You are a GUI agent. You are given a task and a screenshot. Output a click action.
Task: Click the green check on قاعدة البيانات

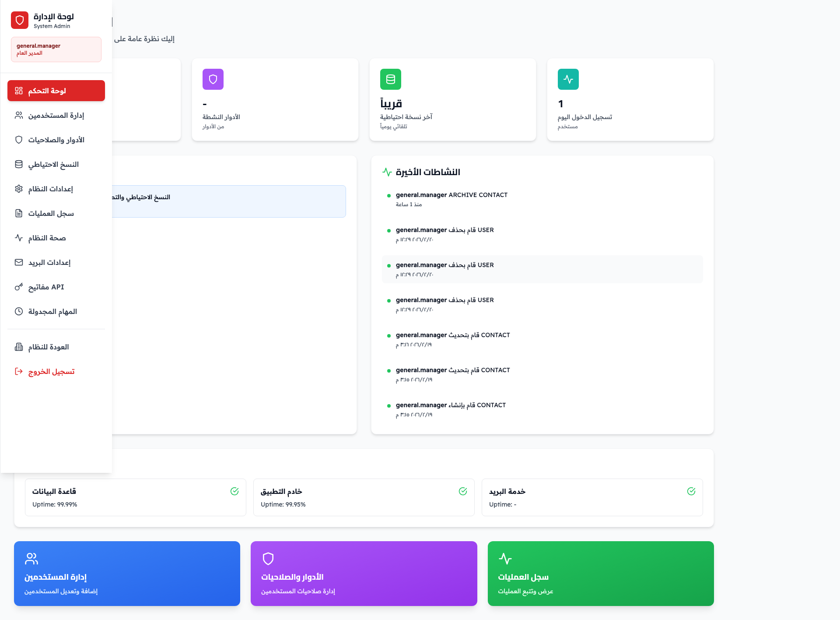(234, 491)
